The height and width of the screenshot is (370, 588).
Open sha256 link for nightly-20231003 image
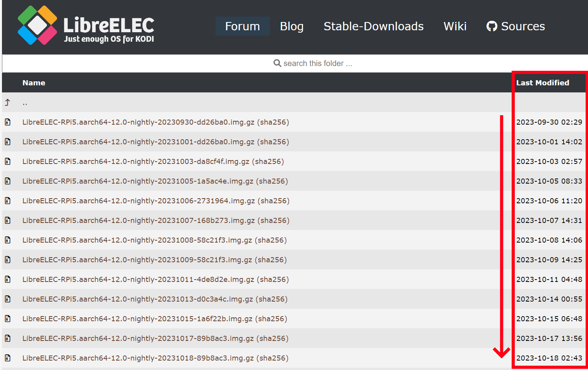(268, 162)
